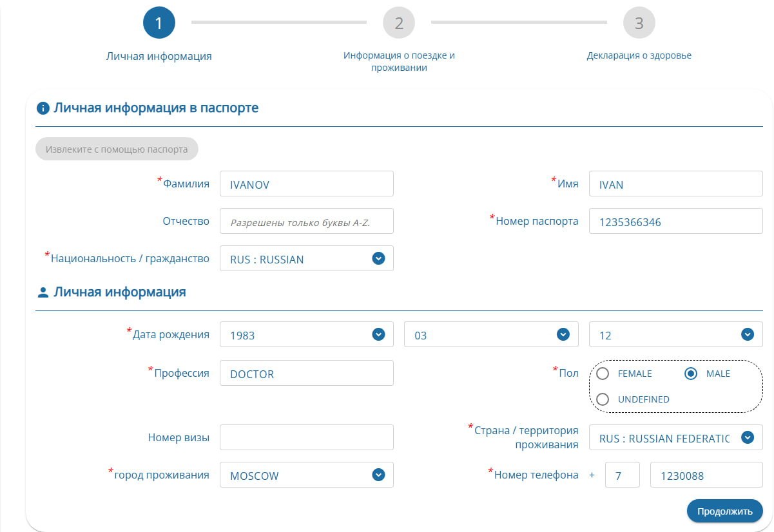The height and width of the screenshot is (532, 774).
Task: Open the birth month dropdown 03
Action: pyautogui.click(x=491, y=334)
